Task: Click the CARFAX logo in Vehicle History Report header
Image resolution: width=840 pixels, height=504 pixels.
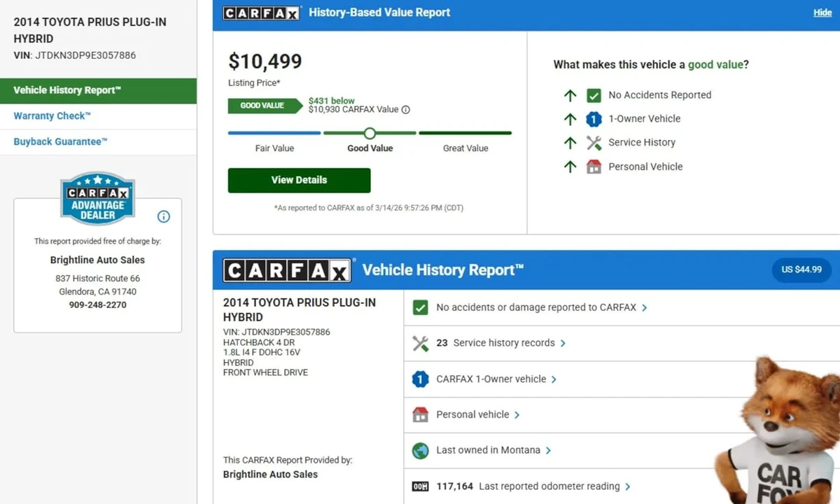Action: click(287, 270)
